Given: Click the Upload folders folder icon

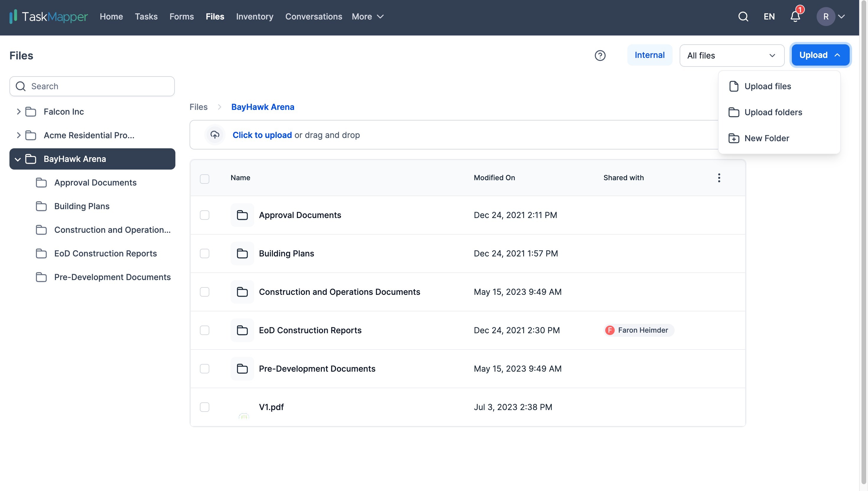Looking at the screenshot, I should (734, 112).
